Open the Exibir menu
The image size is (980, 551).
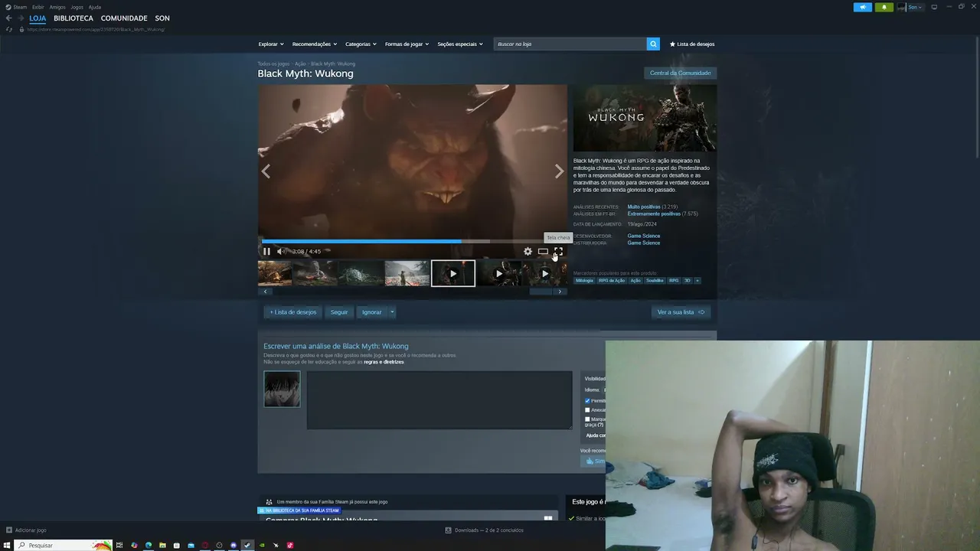(38, 7)
